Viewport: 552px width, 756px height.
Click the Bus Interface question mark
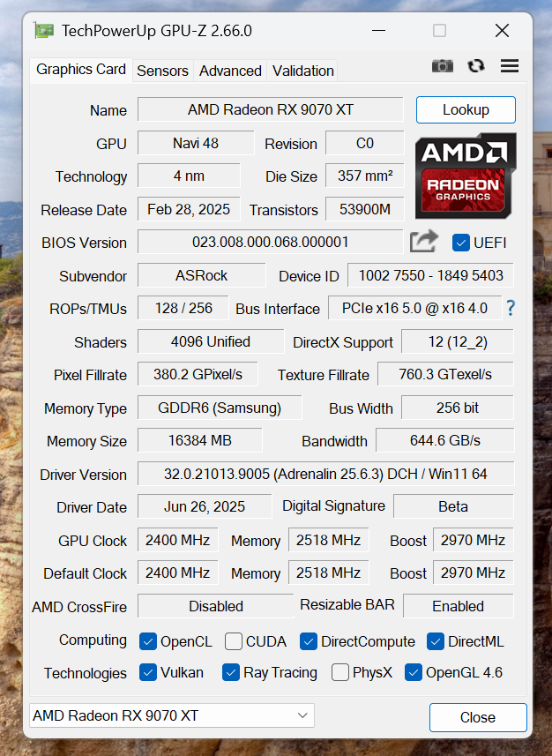(x=511, y=308)
